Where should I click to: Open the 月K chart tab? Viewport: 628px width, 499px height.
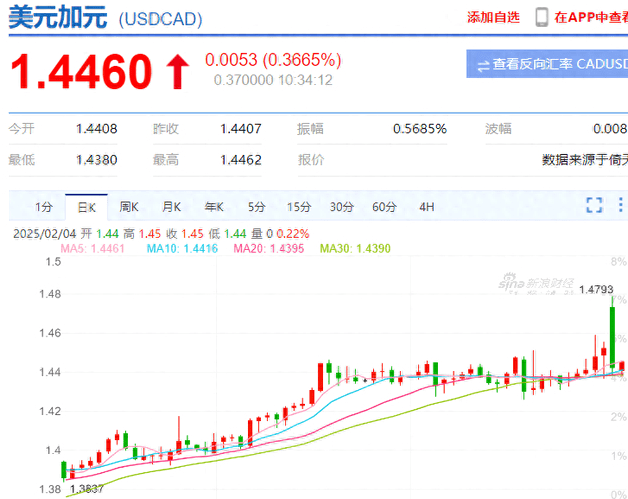171,207
